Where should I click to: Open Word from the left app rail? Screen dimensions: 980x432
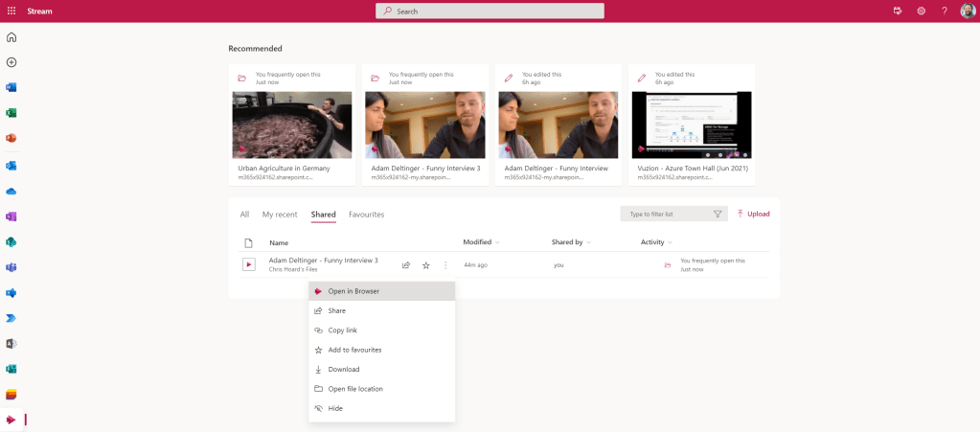click(x=11, y=87)
